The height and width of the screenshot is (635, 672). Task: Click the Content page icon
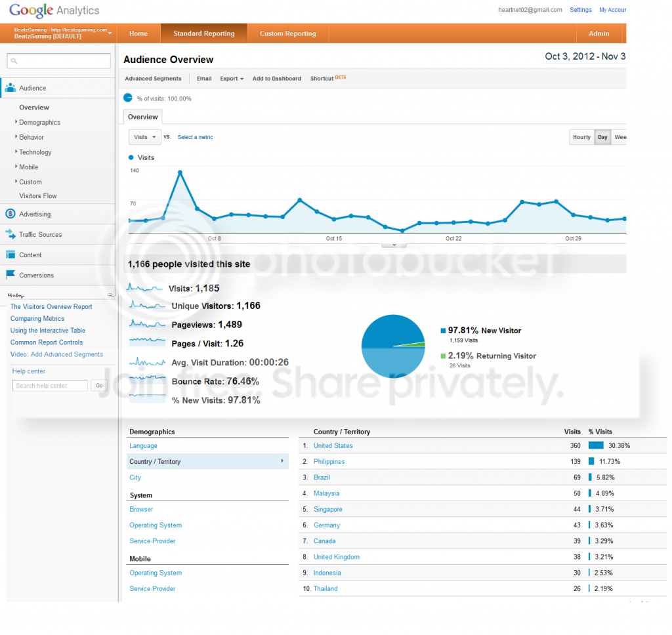(10, 255)
